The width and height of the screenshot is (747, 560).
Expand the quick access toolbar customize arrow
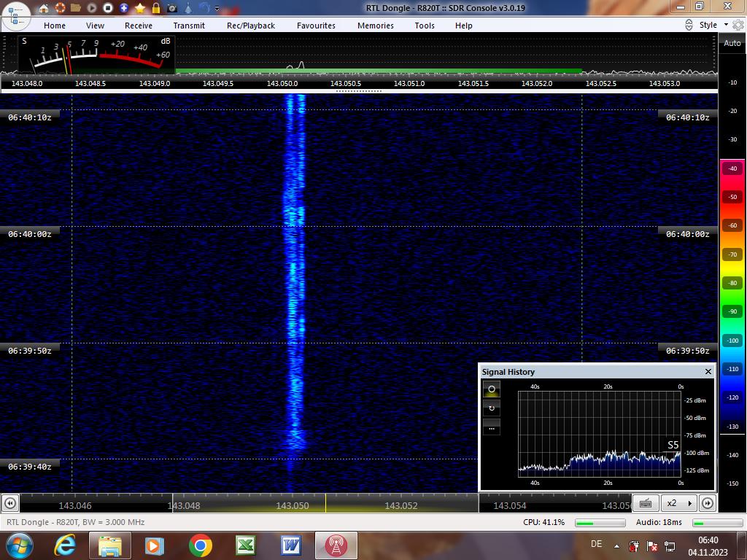pyautogui.click(x=217, y=8)
